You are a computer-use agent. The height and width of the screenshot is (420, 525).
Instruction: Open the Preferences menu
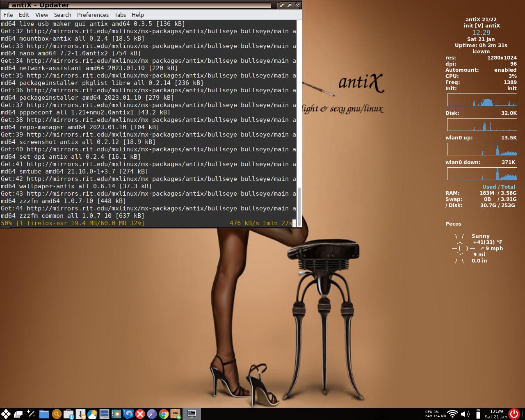[93, 15]
